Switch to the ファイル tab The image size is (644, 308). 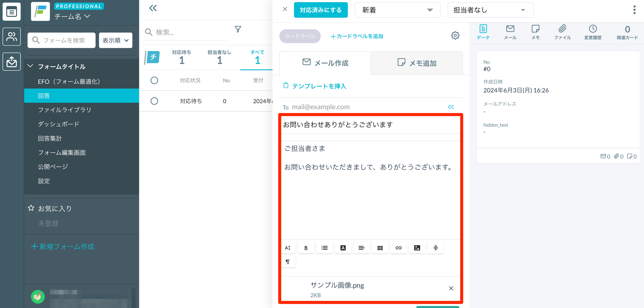coord(562,32)
